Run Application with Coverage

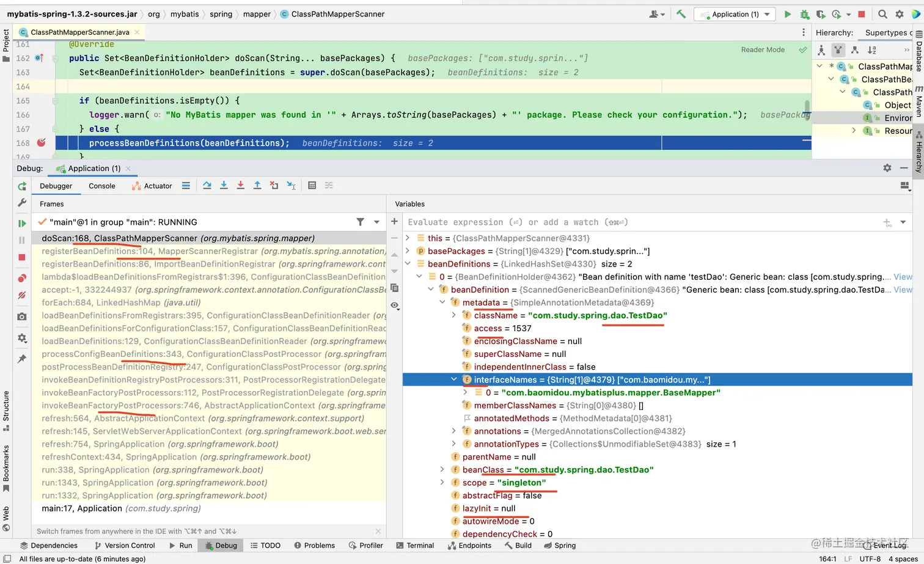pyautogui.click(x=821, y=14)
